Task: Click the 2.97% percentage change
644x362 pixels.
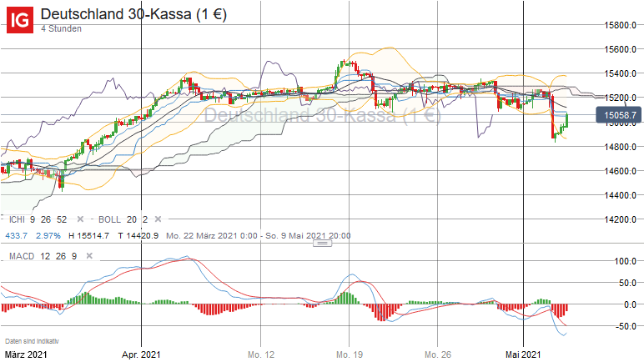Action: (48, 236)
